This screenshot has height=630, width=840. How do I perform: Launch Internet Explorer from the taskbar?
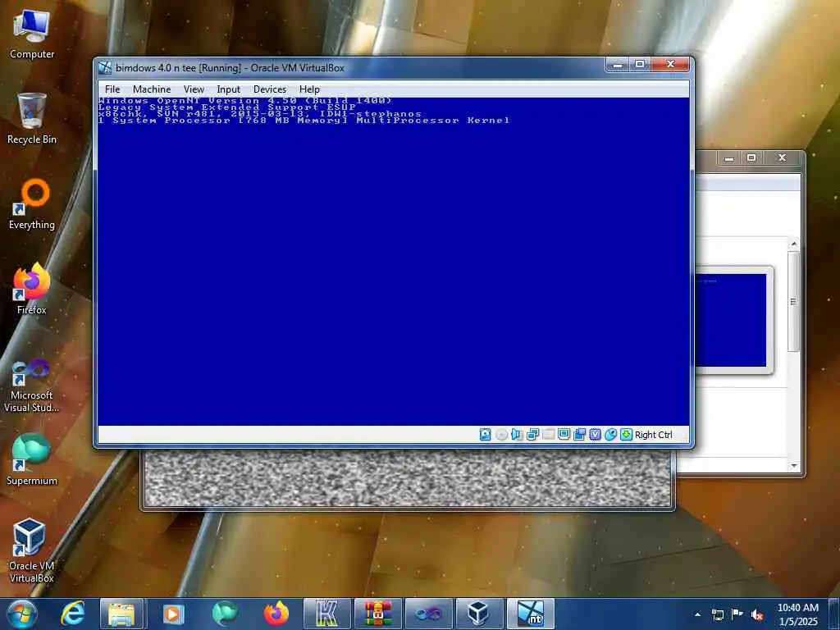[72, 614]
